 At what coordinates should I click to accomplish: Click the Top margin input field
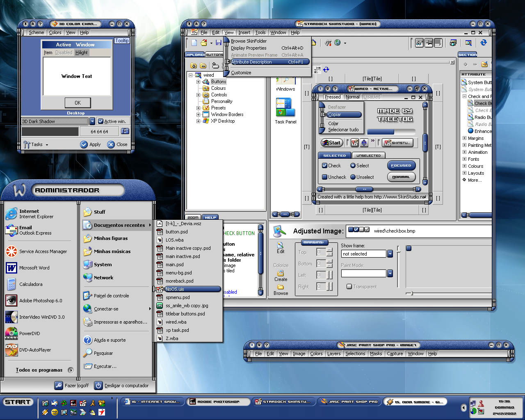[x=321, y=252]
